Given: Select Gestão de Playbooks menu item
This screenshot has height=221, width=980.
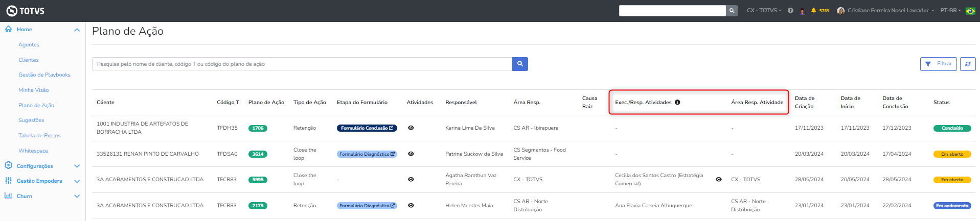Looking at the screenshot, I should coord(44,75).
